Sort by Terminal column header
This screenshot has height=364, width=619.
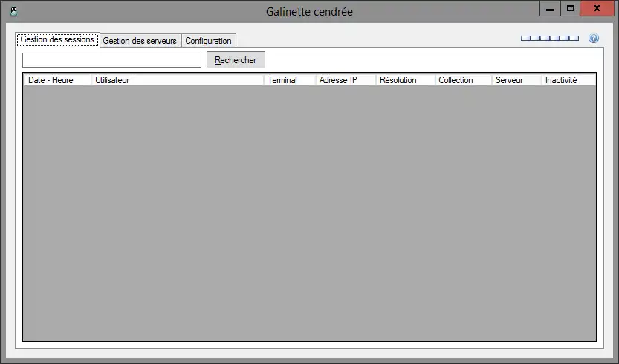click(289, 80)
